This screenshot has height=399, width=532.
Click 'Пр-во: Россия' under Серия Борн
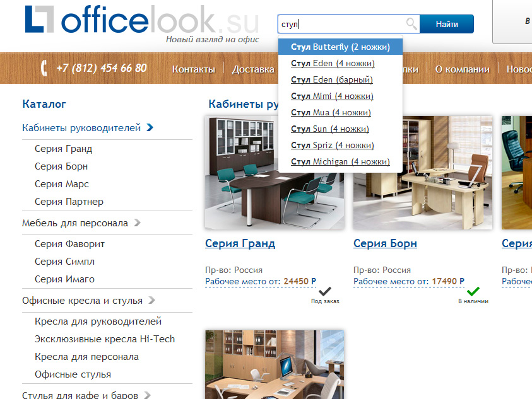coord(382,270)
